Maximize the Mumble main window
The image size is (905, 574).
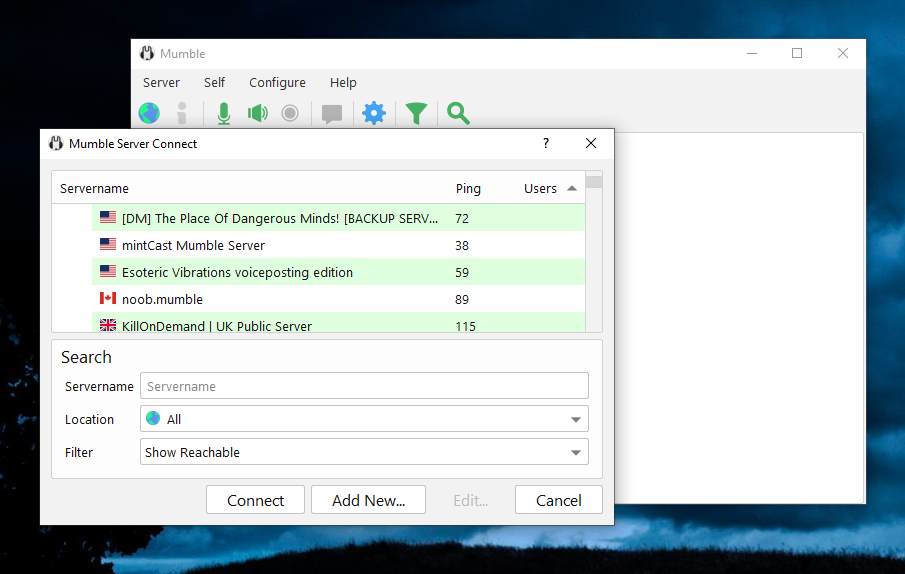tap(797, 53)
